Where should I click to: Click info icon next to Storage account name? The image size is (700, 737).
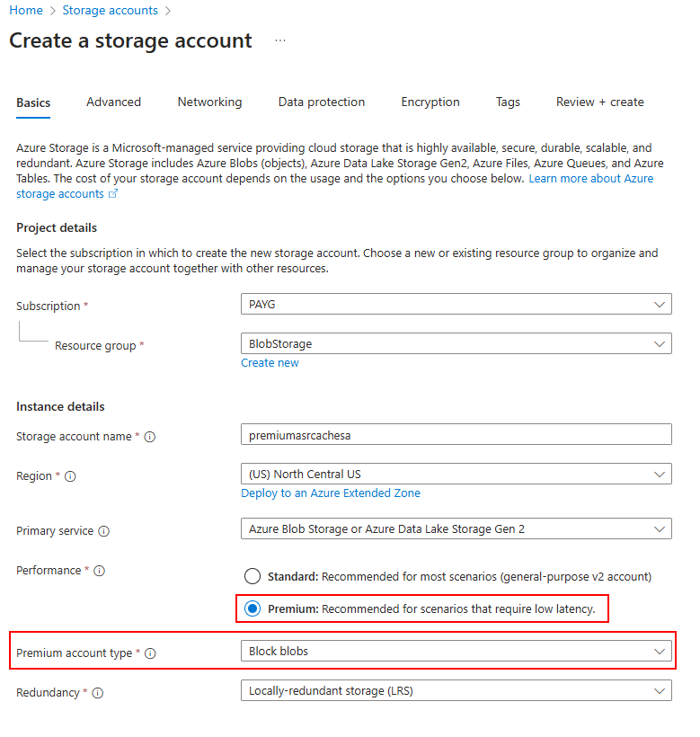[150, 437]
